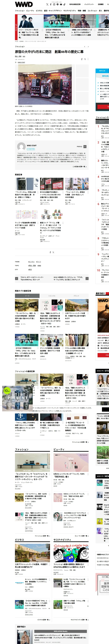109x644 pixels.
Task: Open WWD's Facebook page in header
Action: pos(51,5)
